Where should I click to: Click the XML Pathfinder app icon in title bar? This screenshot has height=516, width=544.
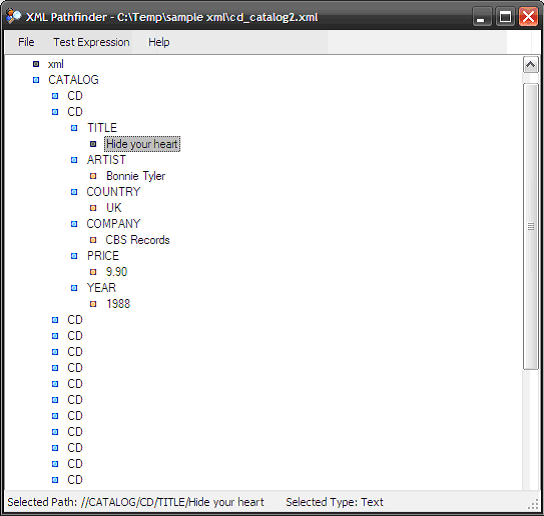(13, 16)
